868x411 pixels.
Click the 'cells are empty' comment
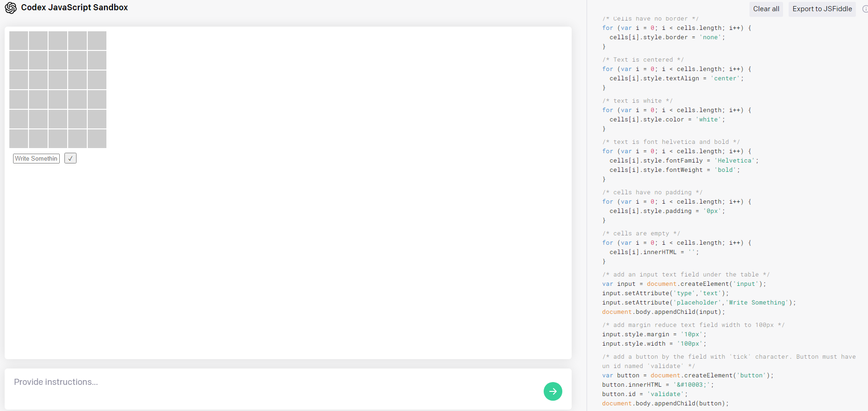coord(641,234)
